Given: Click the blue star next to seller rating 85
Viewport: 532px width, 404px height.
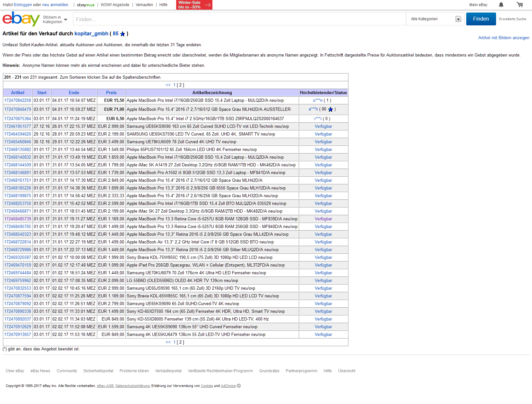Looking at the screenshot, I should (x=123, y=34).
